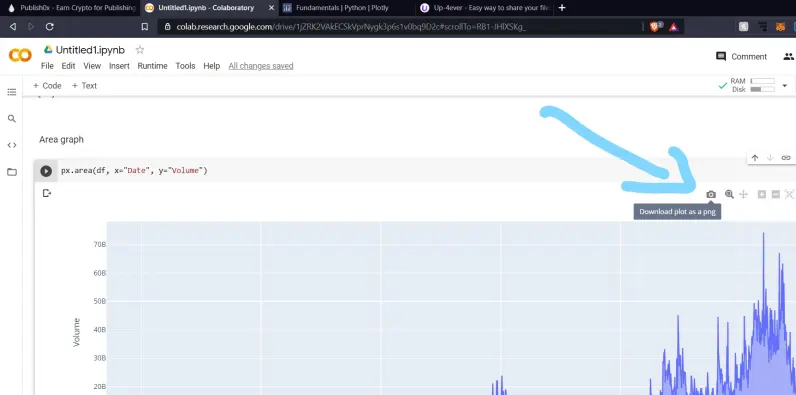
Task: Click the Plotly zoom in plus icon
Action: [x=761, y=194]
